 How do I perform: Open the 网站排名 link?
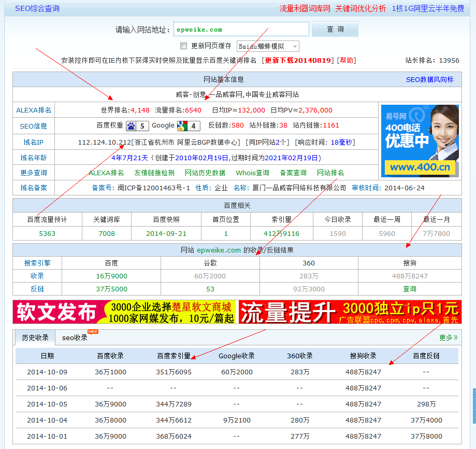(x=330, y=173)
